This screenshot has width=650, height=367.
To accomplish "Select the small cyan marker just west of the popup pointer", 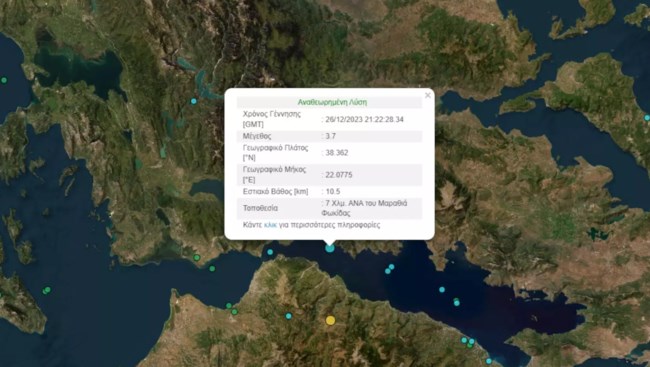I will [270, 252].
